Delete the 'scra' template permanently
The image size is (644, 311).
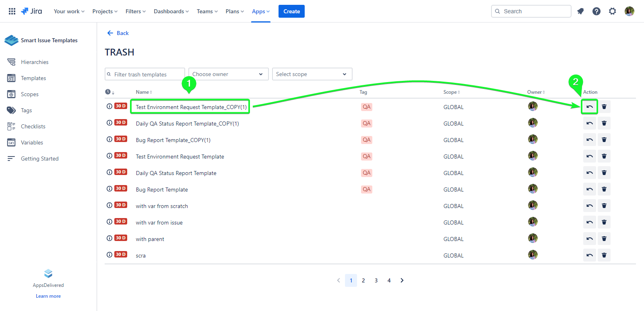pyautogui.click(x=604, y=255)
